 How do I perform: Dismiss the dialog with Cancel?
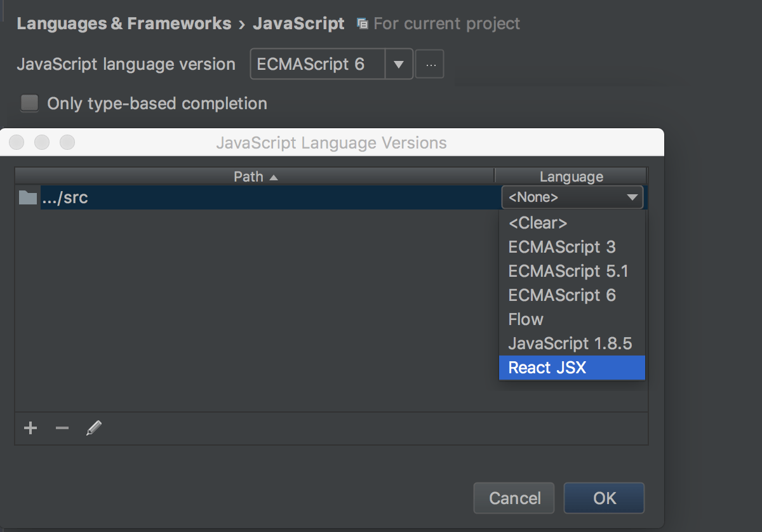click(514, 498)
